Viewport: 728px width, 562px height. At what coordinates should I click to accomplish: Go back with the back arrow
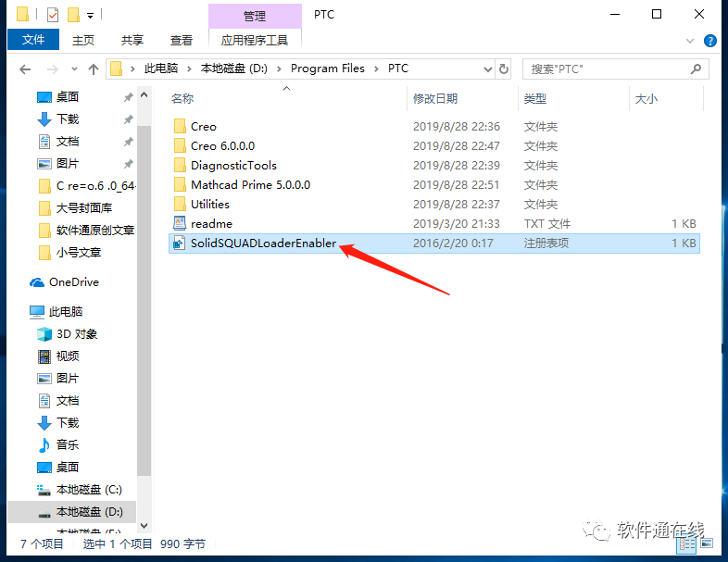(x=25, y=69)
